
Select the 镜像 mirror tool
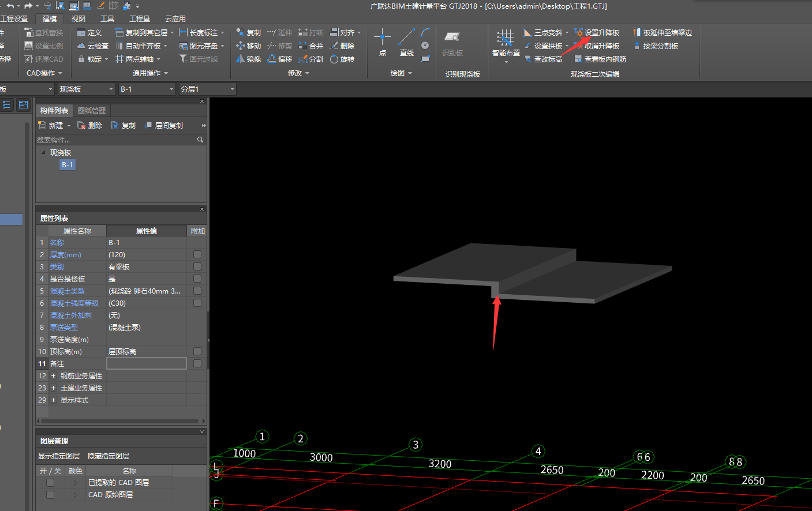coord(249,59)
